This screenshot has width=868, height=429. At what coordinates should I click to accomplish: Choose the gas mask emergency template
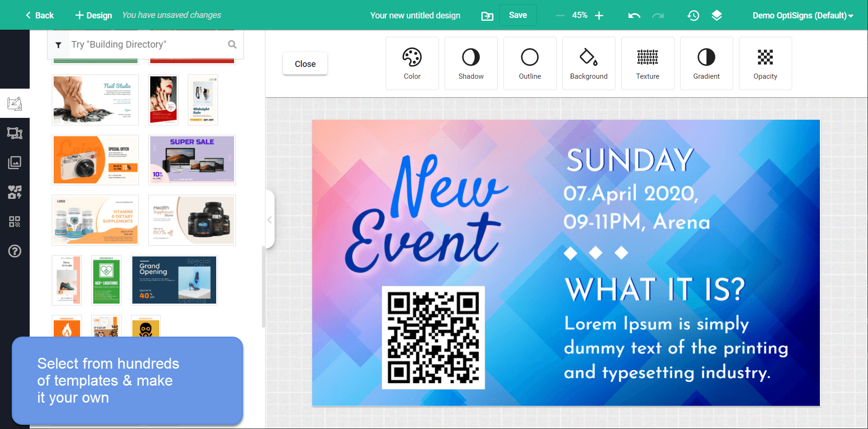click(146, 326)
